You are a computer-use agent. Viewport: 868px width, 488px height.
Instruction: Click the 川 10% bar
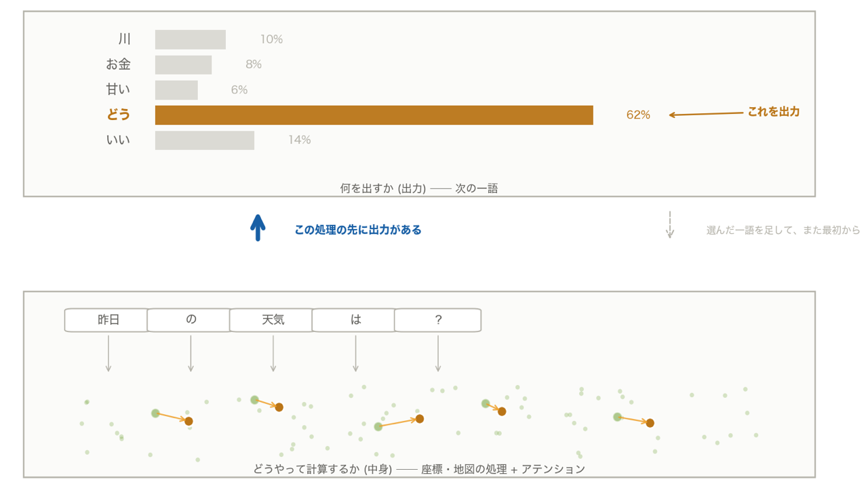pyautogui.click(x=191, y=39)
